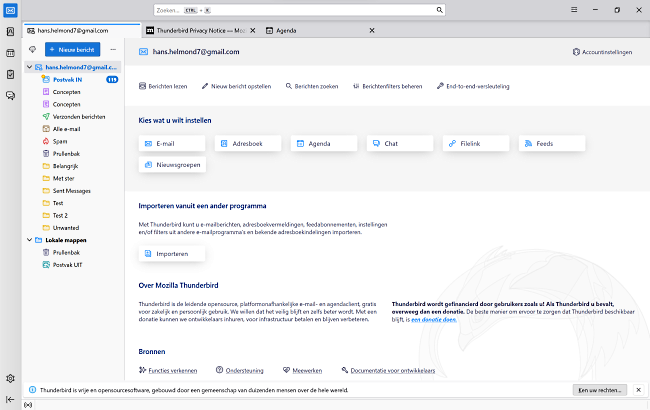
Task: Select Alle e-mail folder
Action: point(73,129)
